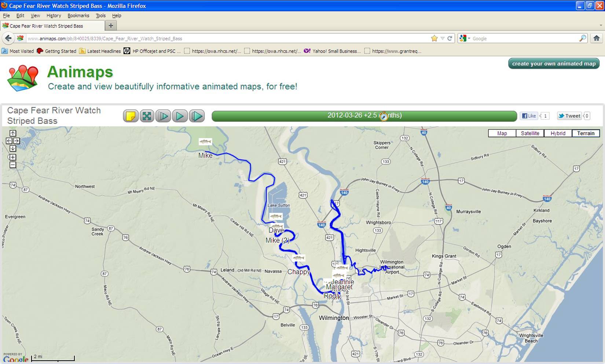Screen dimensions: 605x364
Task: Click the fullscreen expand arrows button
Action: 147,116
